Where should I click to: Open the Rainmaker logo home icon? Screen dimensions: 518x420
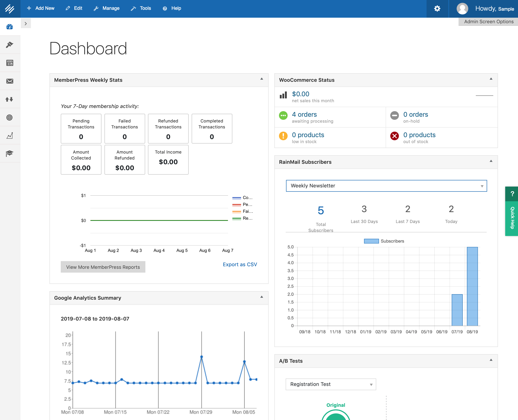coord(10,9)
